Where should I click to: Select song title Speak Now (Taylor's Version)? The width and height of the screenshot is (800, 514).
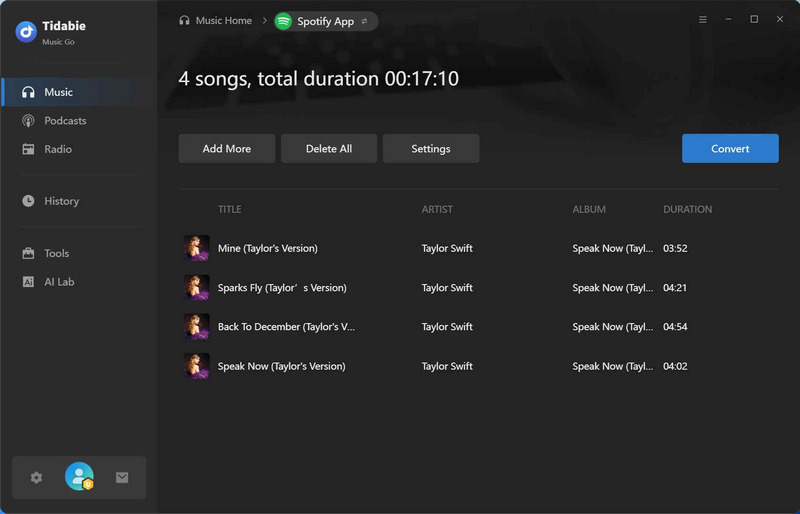pos(282,366)
